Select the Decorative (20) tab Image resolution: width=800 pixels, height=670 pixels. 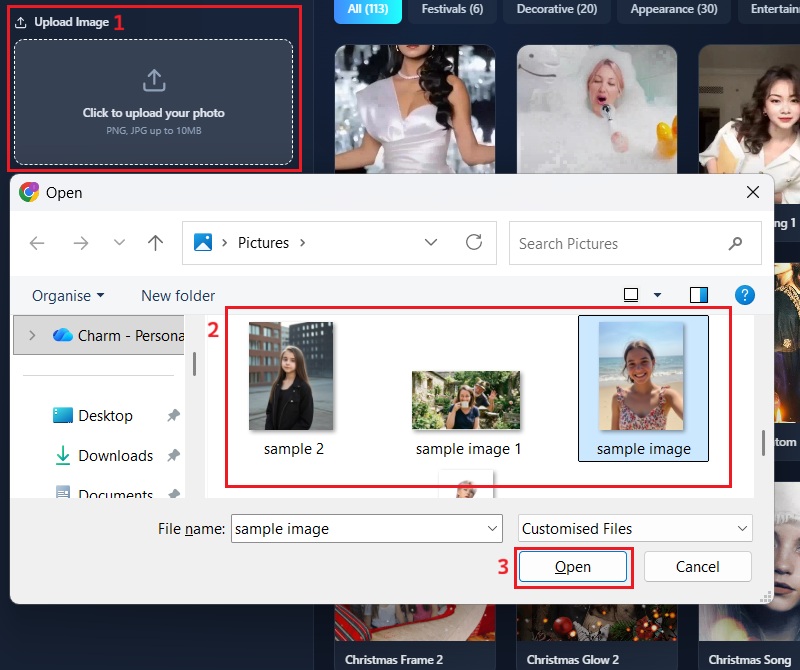coord(556,9)
